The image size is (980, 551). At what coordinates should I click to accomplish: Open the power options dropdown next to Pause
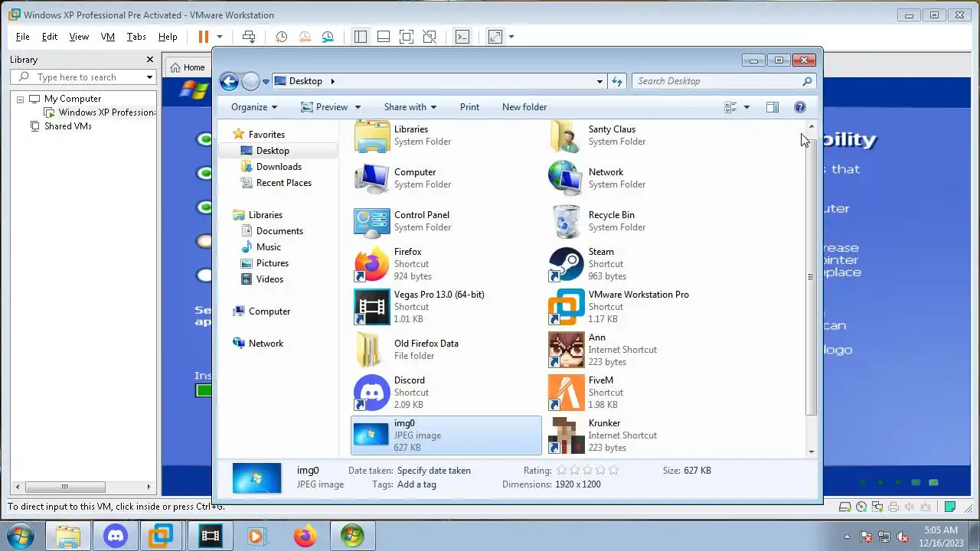point(219,37)
